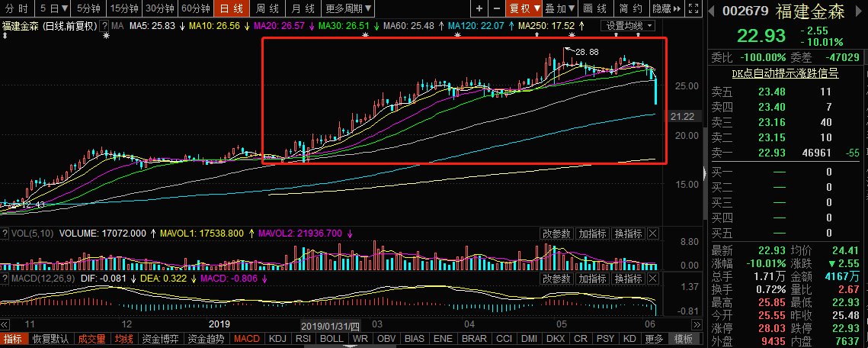This screenshot has height=348, width=868.
Task: Select ENE indicator
Action: point(443,339)
